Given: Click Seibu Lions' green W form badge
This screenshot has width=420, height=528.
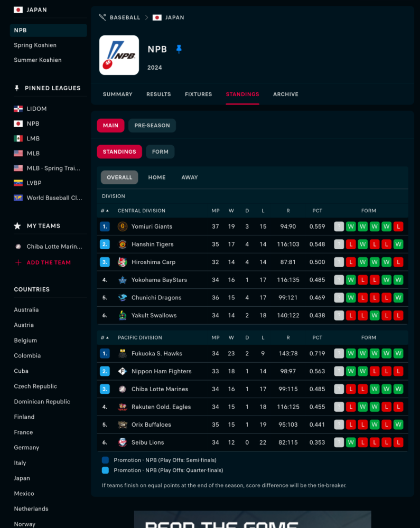Looking at the screenshot, I should [351, 442].
